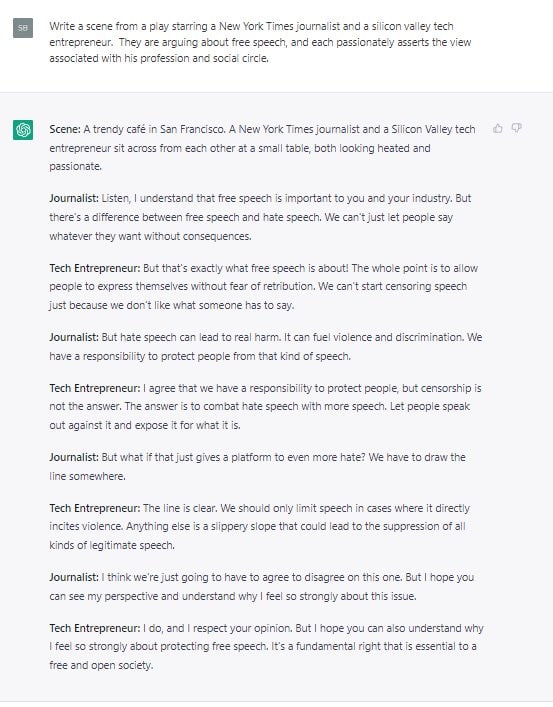
Task: Click the thumbs up feedback icon
Action: (x=498, y=129)
